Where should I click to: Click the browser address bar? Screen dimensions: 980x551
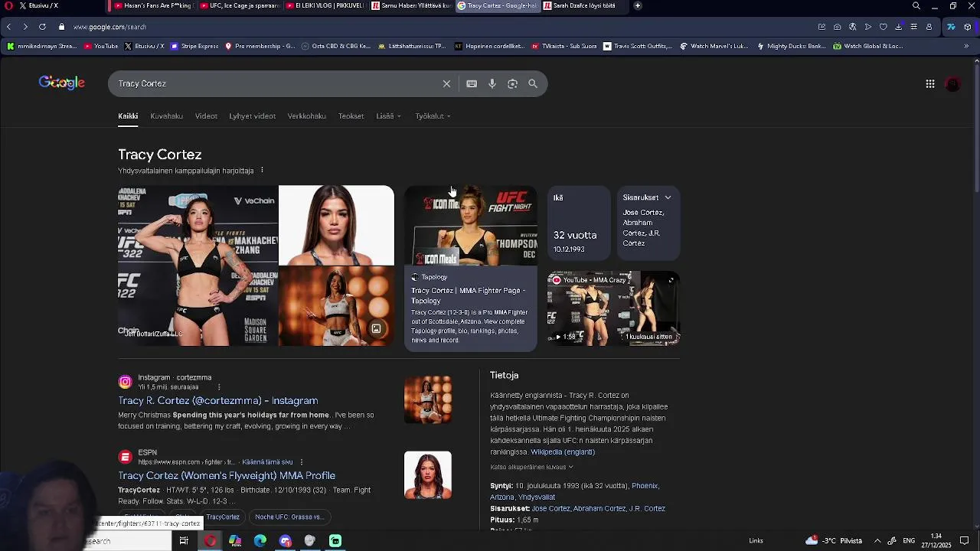pyautogui.click(x=436, y=27)
